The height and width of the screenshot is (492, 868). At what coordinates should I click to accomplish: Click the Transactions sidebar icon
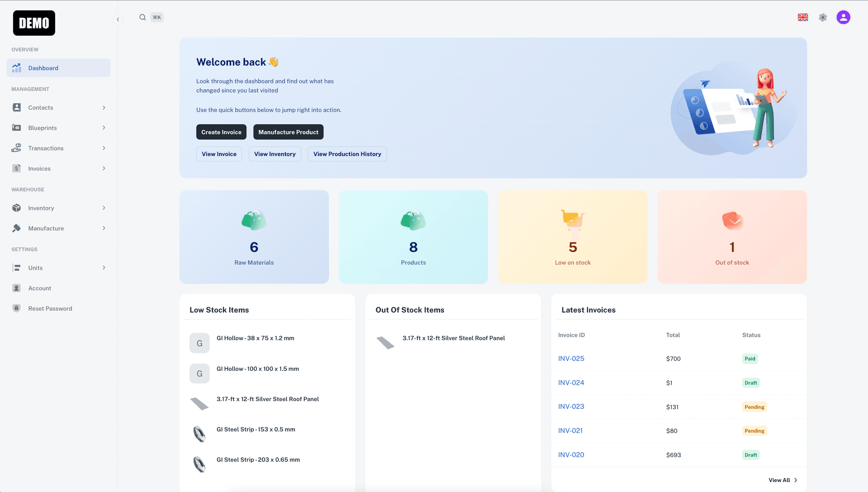click(17, 148)
